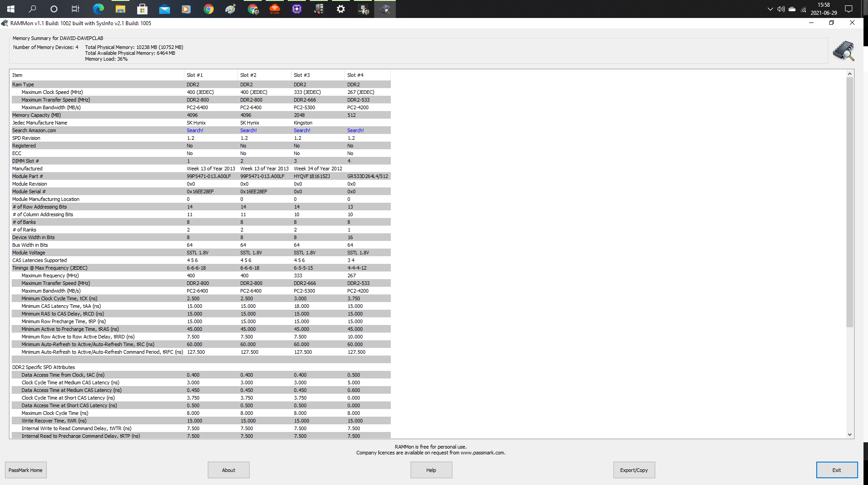This screenshot has width=868, height=485.
Task: Open taskbar Search magnifier
Action: click(x=32, y=9)
